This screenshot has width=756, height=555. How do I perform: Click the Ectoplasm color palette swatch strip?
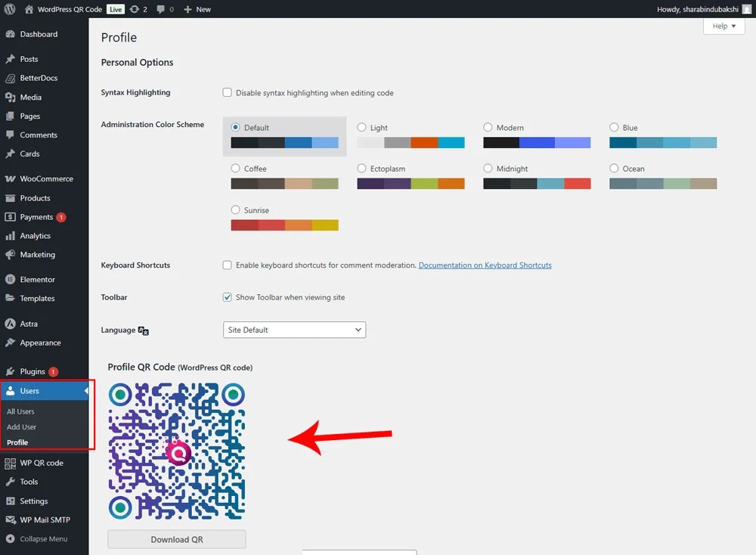coord(411,184)
